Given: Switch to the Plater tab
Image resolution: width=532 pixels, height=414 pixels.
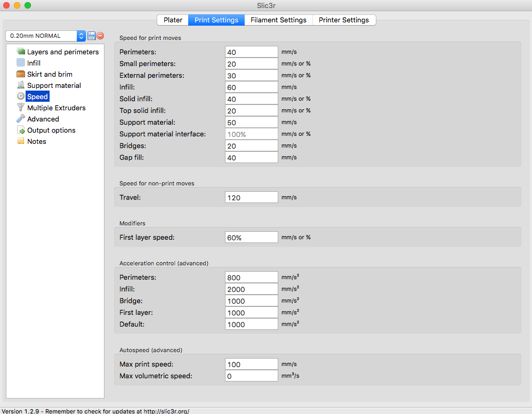Looking at the screenshot, I should click(x=173, y=20).
